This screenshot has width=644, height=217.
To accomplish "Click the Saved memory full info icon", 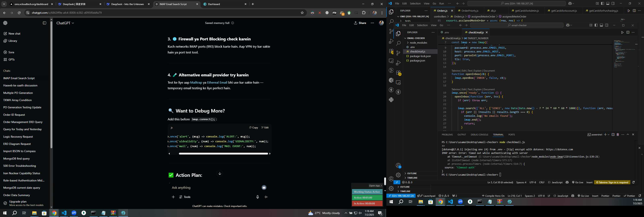I will click(232, 23).
